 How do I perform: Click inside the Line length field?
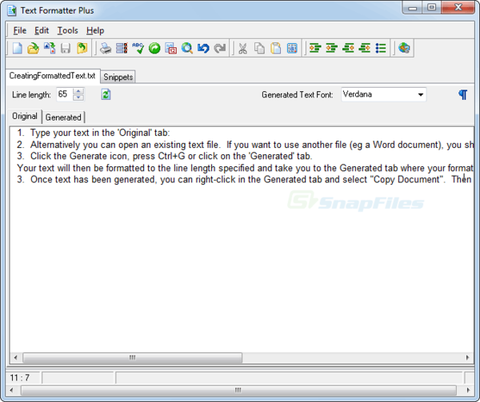point(65,95)
